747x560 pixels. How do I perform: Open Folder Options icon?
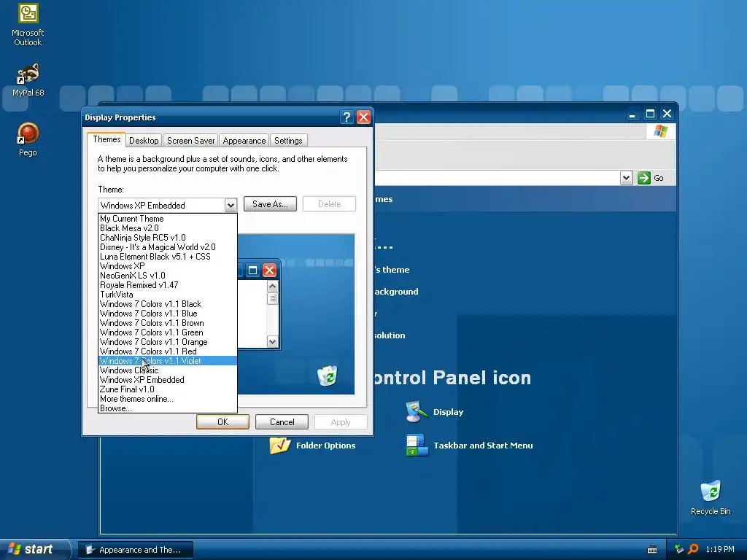click(x=279, y=446)
